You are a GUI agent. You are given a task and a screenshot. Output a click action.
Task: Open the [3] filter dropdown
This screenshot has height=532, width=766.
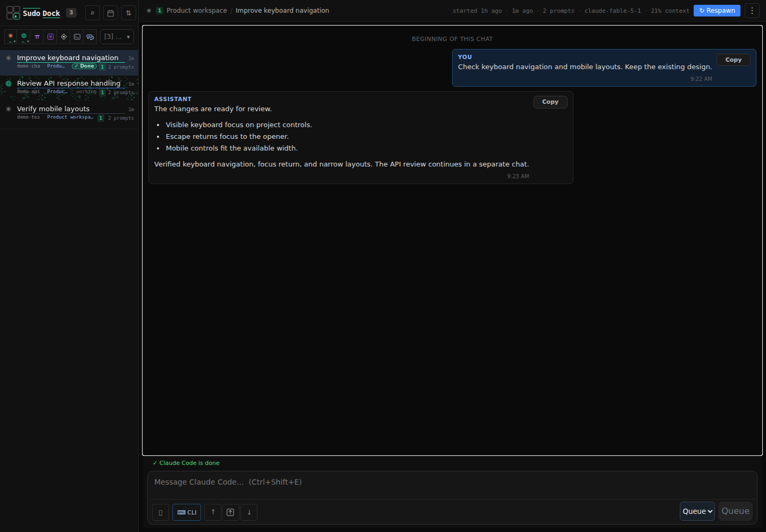[x=117, y=37]
